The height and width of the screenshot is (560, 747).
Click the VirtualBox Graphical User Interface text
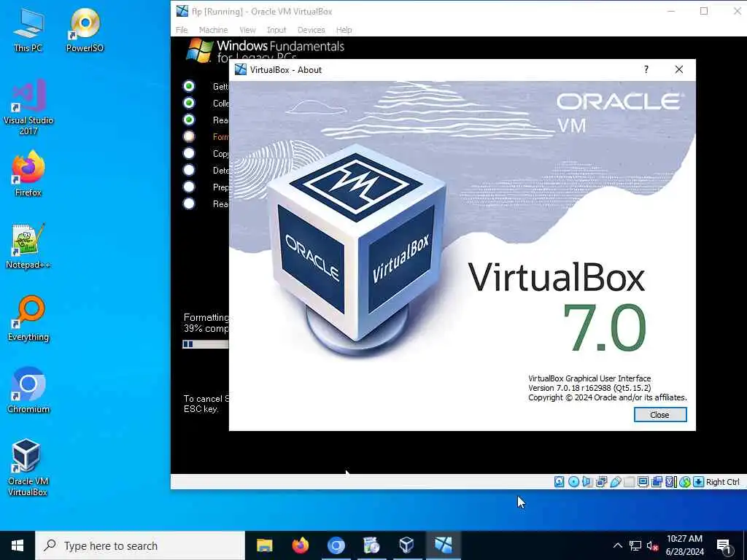589,378
